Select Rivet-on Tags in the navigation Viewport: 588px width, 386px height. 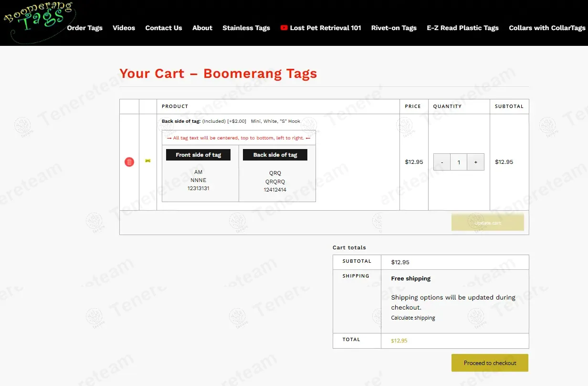click(x=394, y=28)
